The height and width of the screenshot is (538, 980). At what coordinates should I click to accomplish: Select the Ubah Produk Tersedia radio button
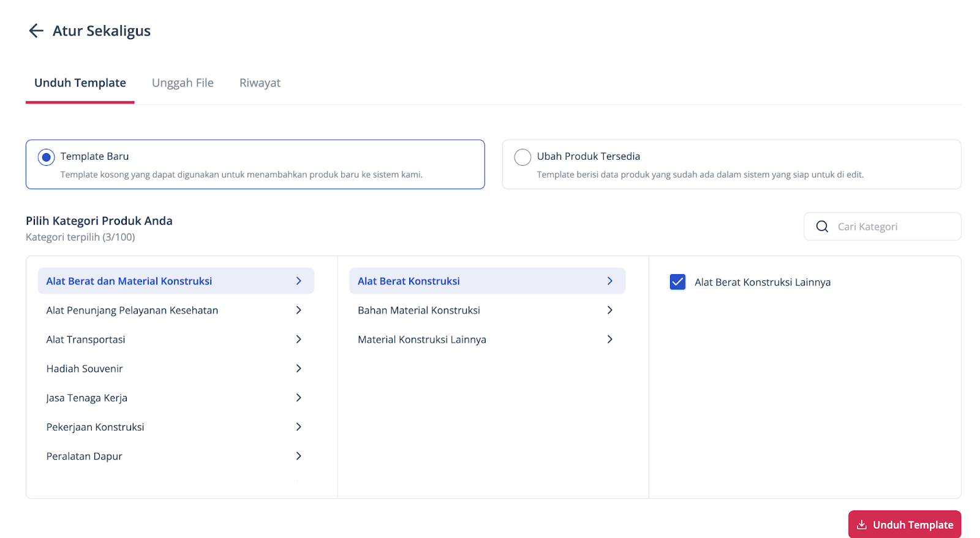tap(522, 157)
